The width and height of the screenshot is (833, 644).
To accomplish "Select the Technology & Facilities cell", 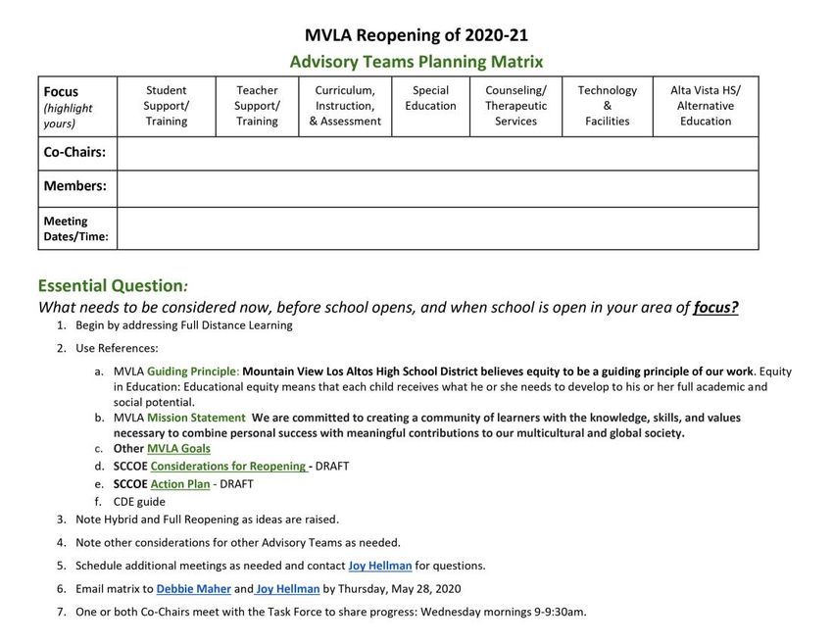I will 607,106.
